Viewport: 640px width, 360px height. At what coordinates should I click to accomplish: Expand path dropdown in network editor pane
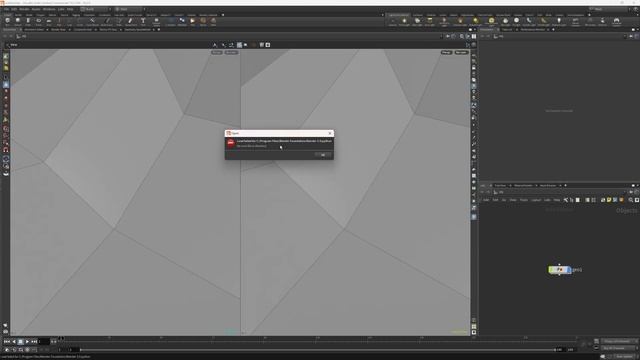click(x=625, y=192)
